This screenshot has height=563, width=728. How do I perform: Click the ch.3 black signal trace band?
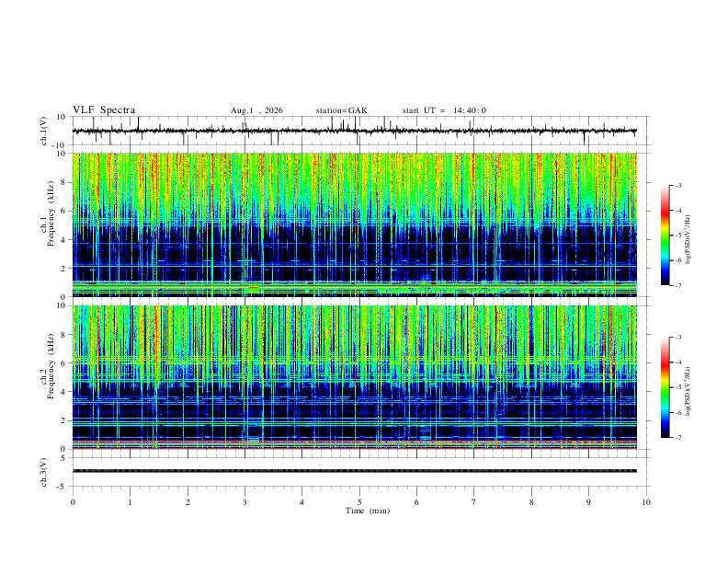355,471
